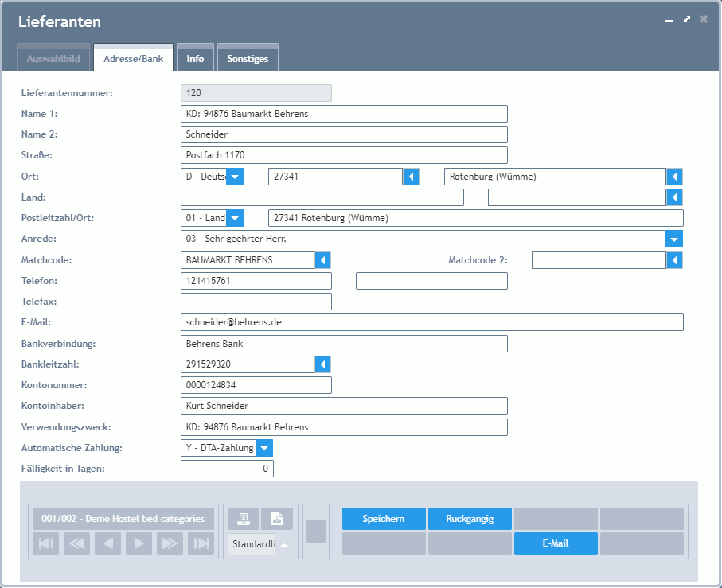The height and width of the screenshot is (588, 722).
Task: Click the printer icon button
Action: 243,519
